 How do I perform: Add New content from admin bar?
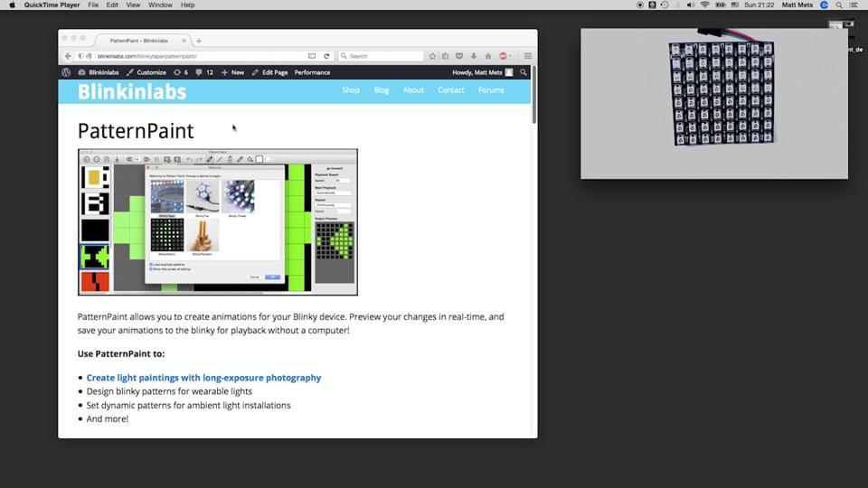[232, 72]
